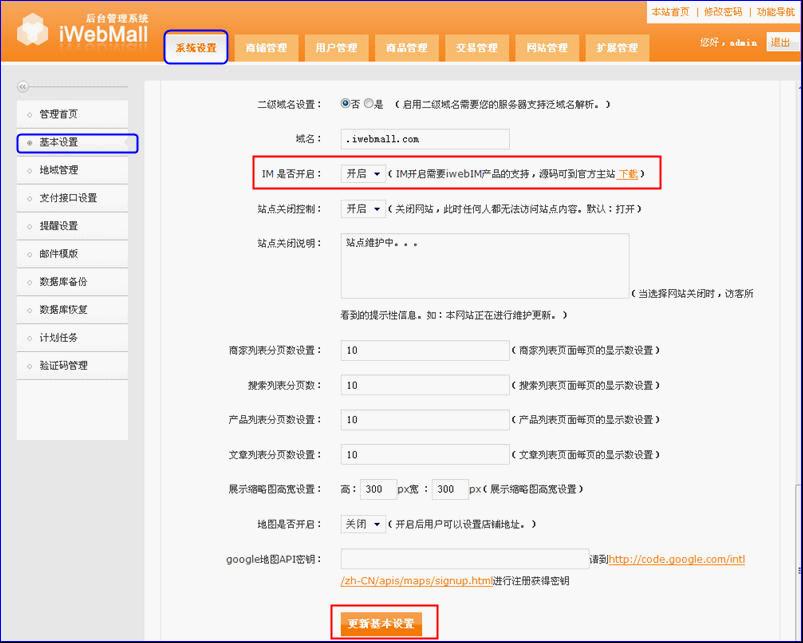Open the 站点关闭控制 dropdown

[x=362, y=208]
